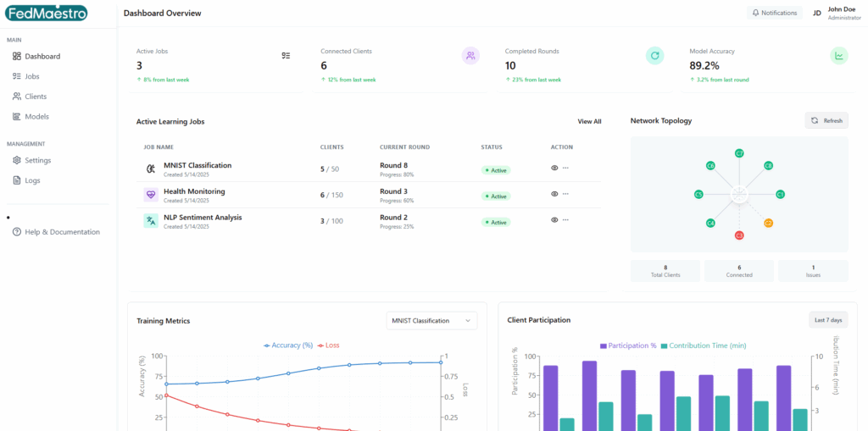
Task: Click the FedMaestro logo
Action: (46, 12)
